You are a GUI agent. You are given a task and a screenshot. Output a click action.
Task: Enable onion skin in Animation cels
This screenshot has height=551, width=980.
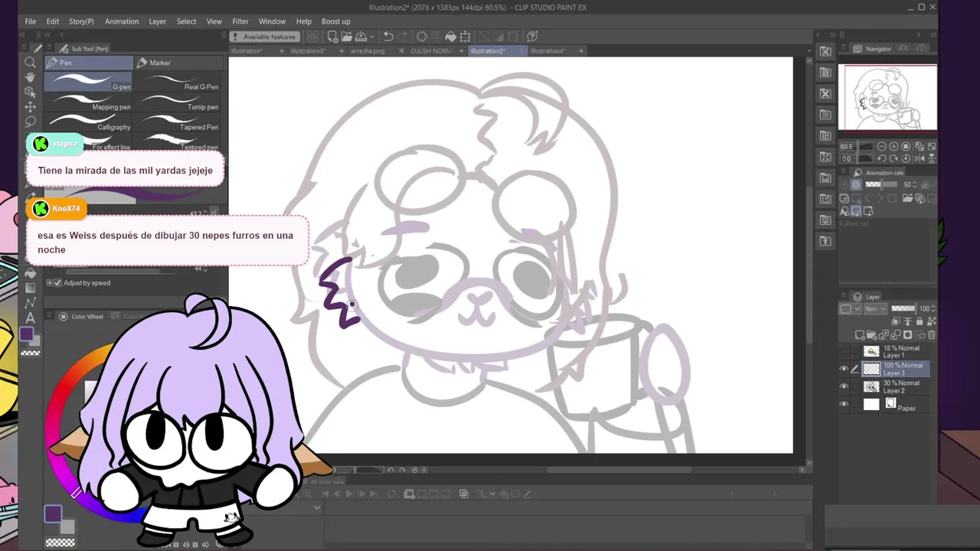pos(856,184)
